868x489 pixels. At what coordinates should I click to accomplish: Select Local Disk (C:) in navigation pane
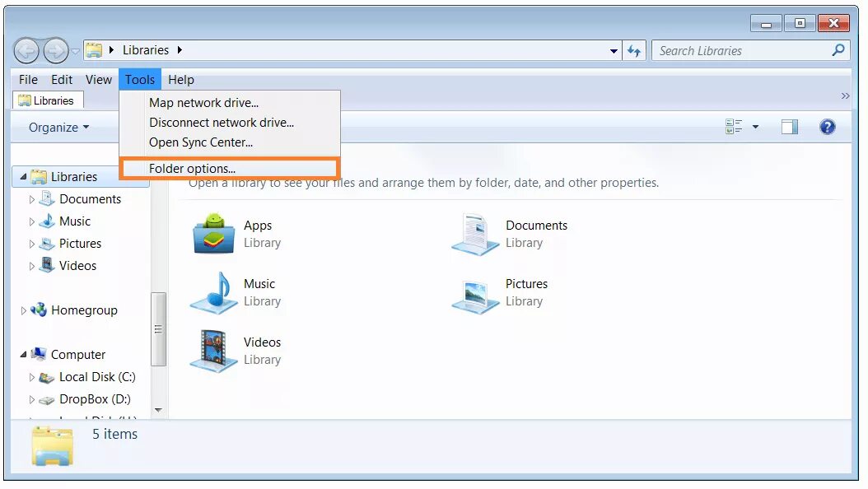tap(97, 377)
